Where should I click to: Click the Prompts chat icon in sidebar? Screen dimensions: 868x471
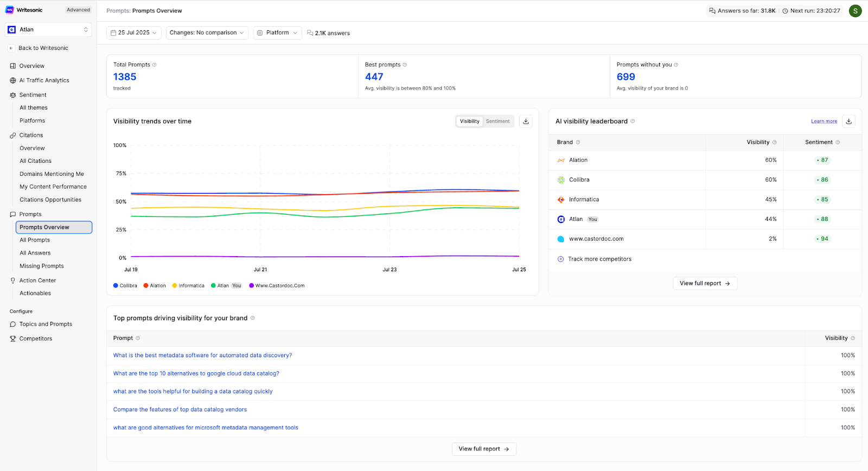click(x=13, y=214)
